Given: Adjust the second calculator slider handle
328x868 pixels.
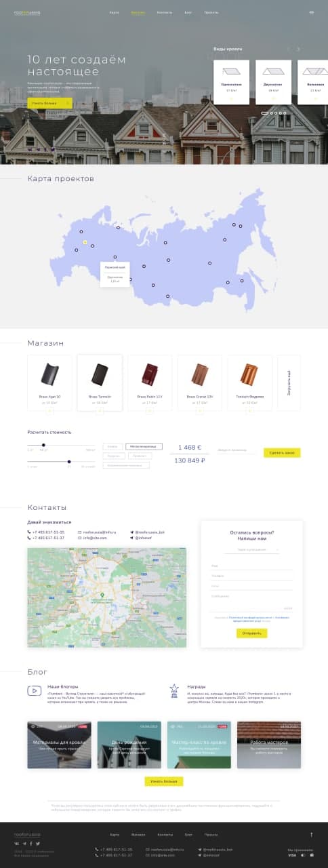Looking at the screenshot, I should point(70,462).
